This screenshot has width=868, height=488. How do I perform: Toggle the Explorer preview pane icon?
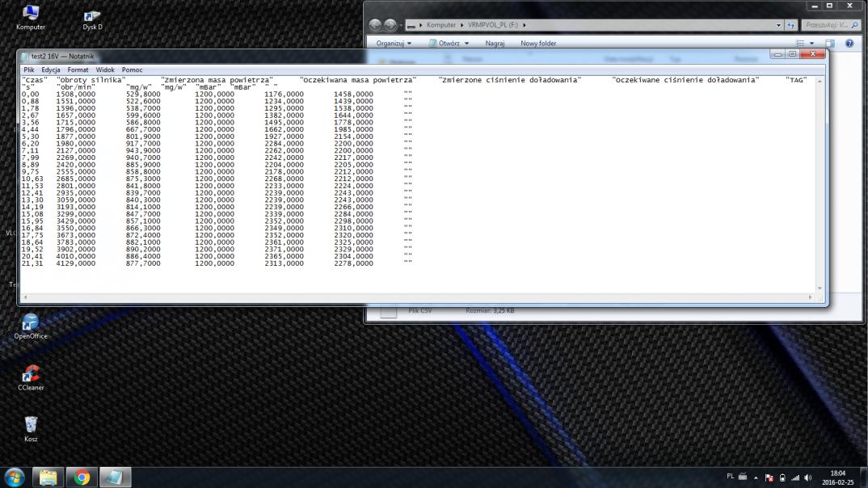(830, 43)
